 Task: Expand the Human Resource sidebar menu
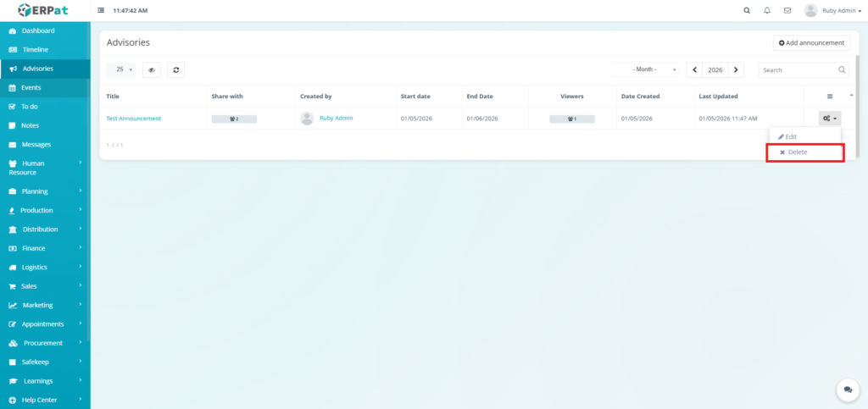pyautogui.click(x=46, y=167)
